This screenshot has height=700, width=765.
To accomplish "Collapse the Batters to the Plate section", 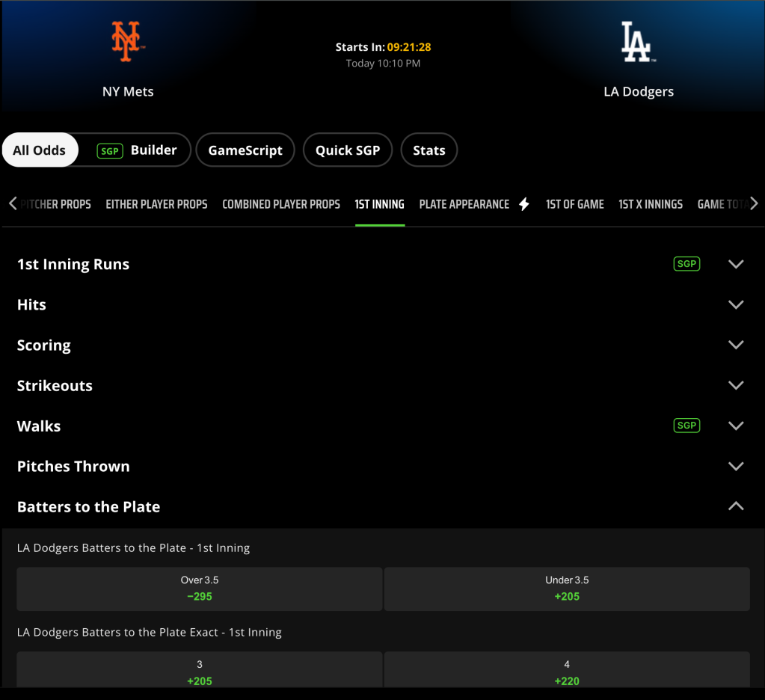I will [736, 506].
